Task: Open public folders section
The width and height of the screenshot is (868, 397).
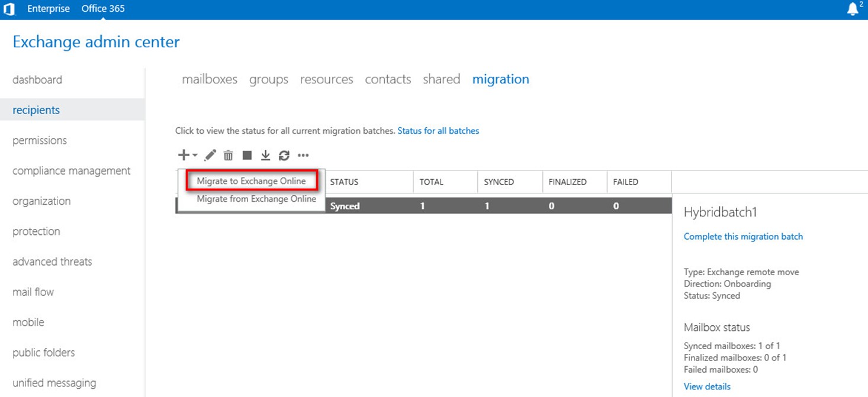Action: pyautogui.click(x=44, y=353)
